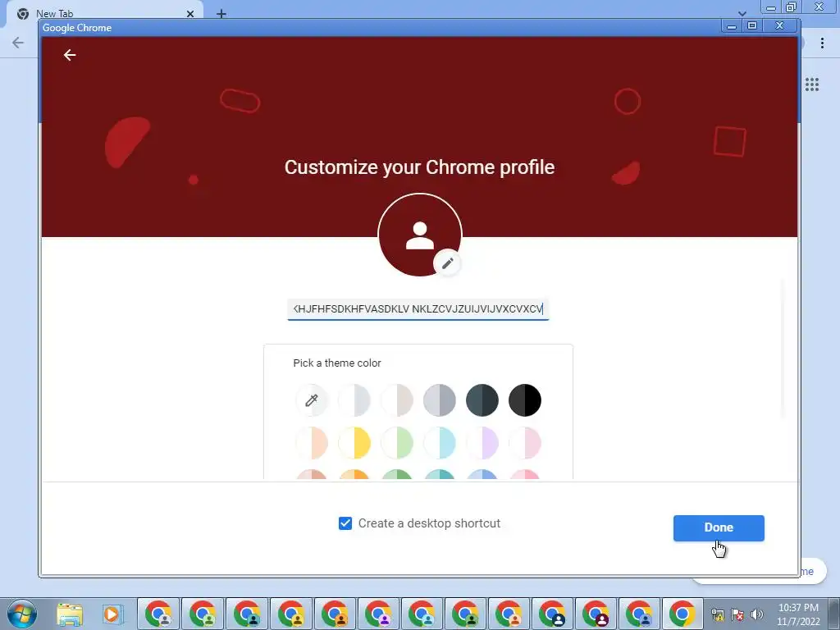Close the New Tab tab in the background browser
Screen dimensions: 840x630
(x=190, y=13)
